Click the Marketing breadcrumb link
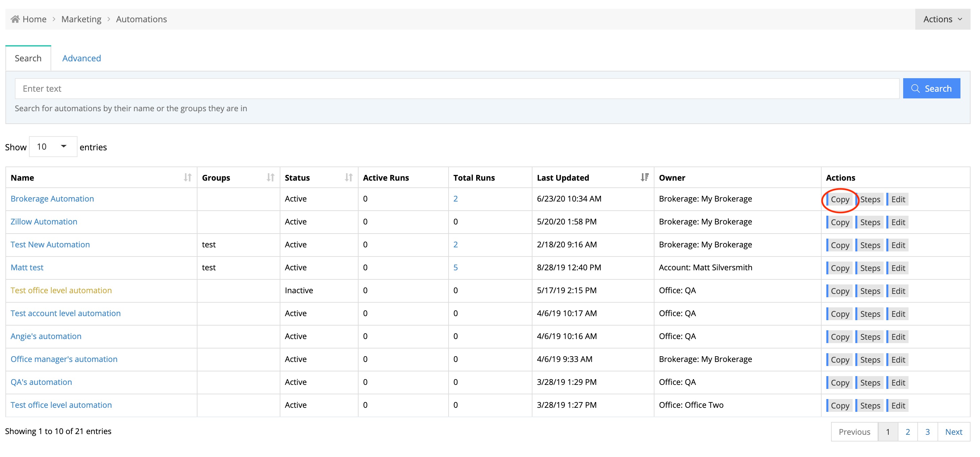Viewport: 980px width, 457px height. pyautogui.click(x=81, y=19)
